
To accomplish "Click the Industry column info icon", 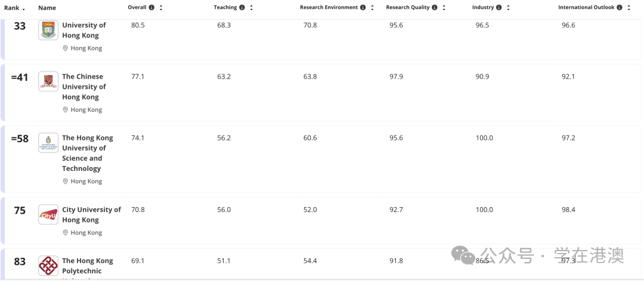I will pyautogui.click(x=499, y=8).
